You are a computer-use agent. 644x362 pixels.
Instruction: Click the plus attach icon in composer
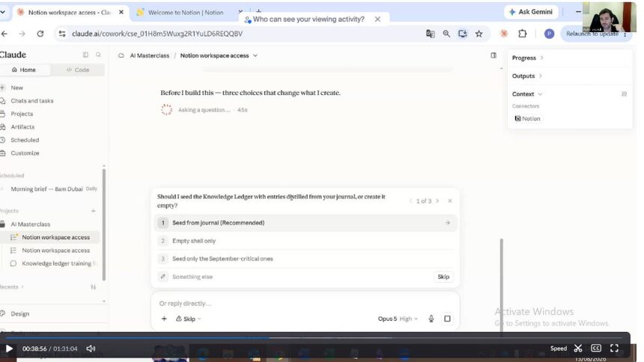point(164,319)
